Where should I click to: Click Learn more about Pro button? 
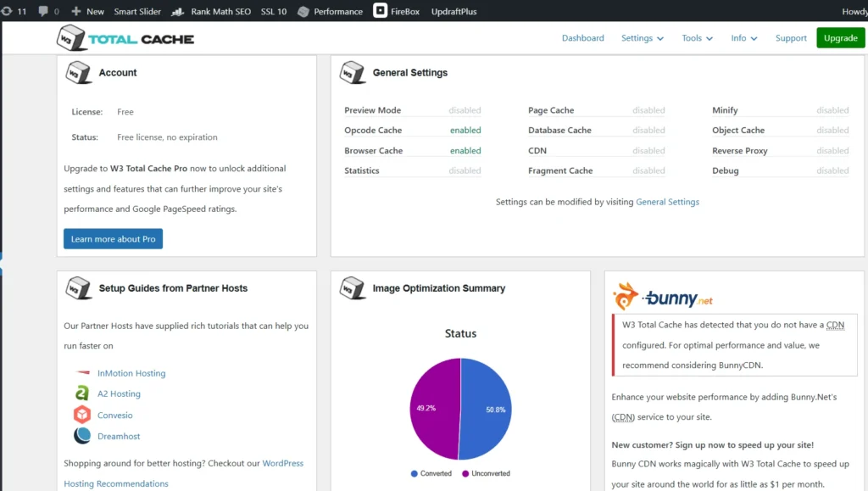tap(113, 239)
